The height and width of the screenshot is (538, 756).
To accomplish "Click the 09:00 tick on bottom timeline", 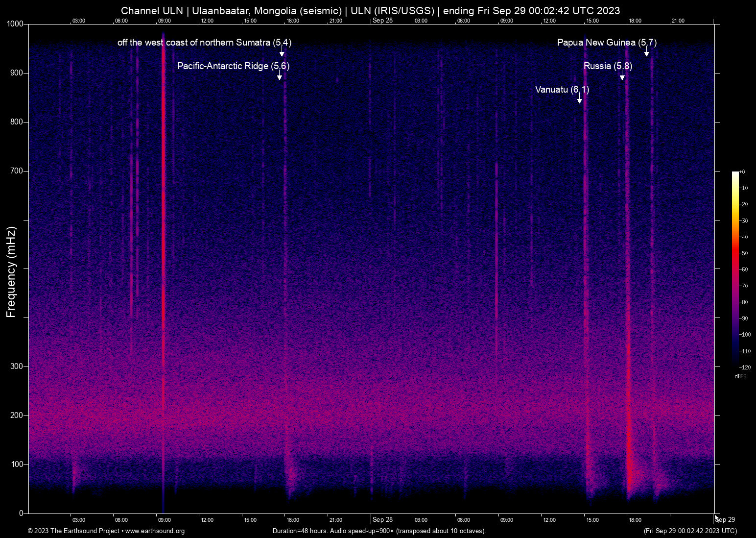I will [x=165, y=520].
